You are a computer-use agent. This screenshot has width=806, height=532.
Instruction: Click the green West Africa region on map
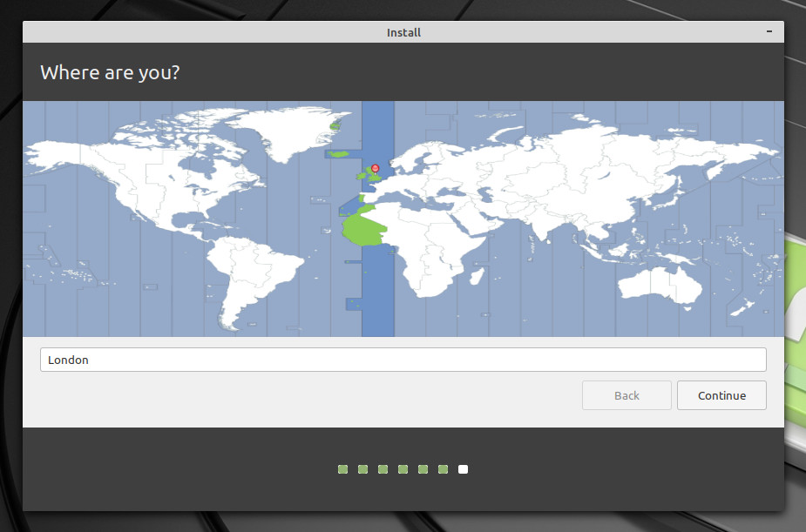364,226
